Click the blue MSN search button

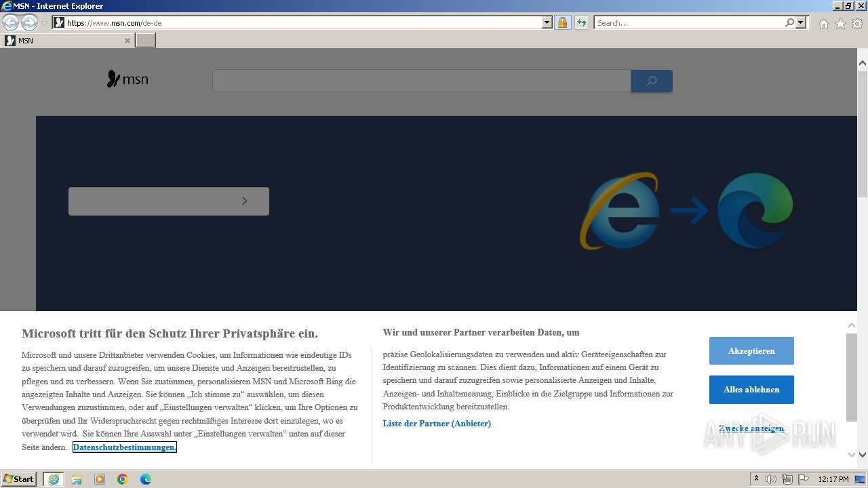click(x=652, y=81)
